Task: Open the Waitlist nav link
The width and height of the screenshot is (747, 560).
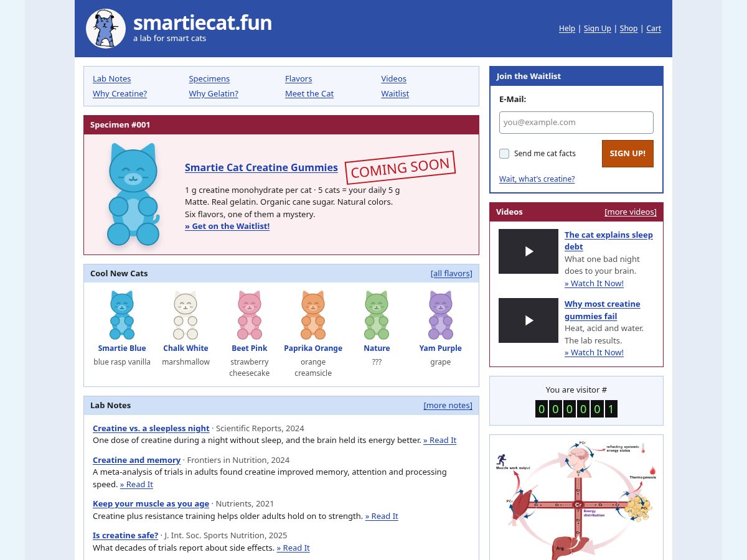Action: point(395,94)
